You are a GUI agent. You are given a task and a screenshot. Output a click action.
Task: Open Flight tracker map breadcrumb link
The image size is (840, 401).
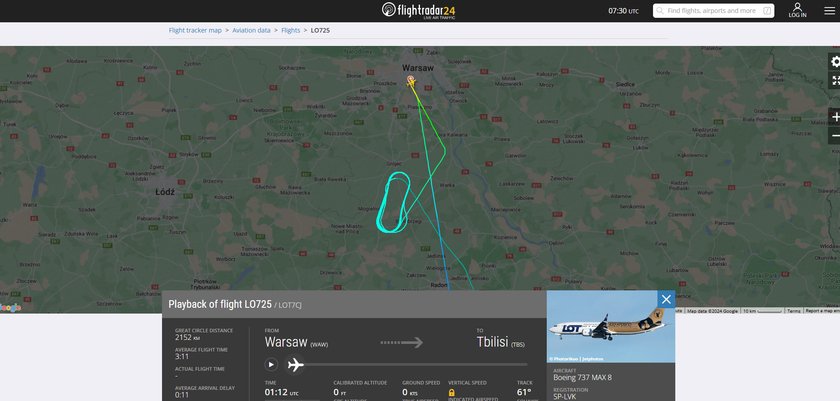[195, 31]
